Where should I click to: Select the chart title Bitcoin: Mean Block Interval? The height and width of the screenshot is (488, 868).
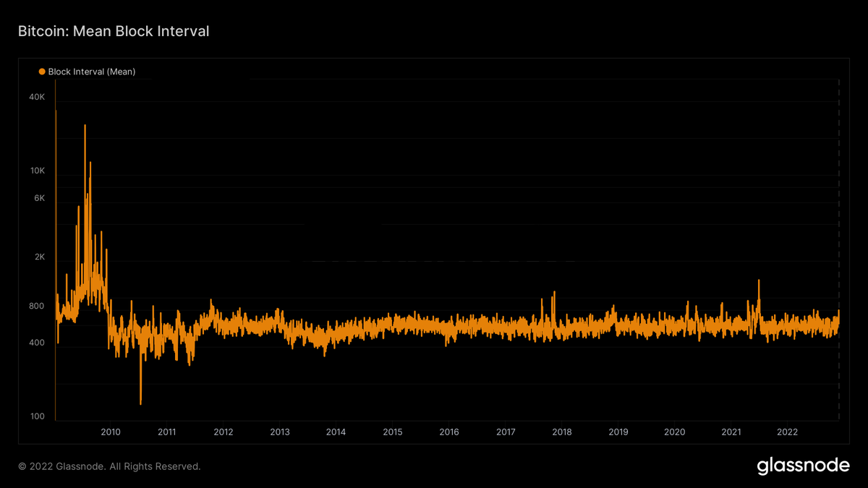click(114, 31)
